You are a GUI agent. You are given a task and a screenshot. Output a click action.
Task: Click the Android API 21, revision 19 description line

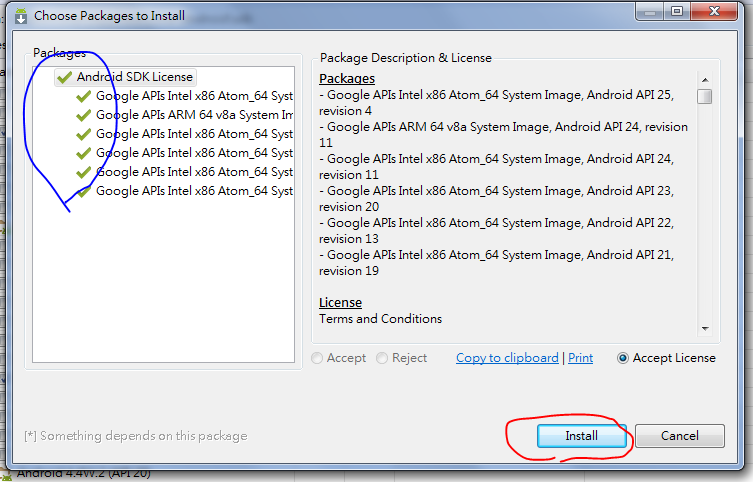[497, 263]
